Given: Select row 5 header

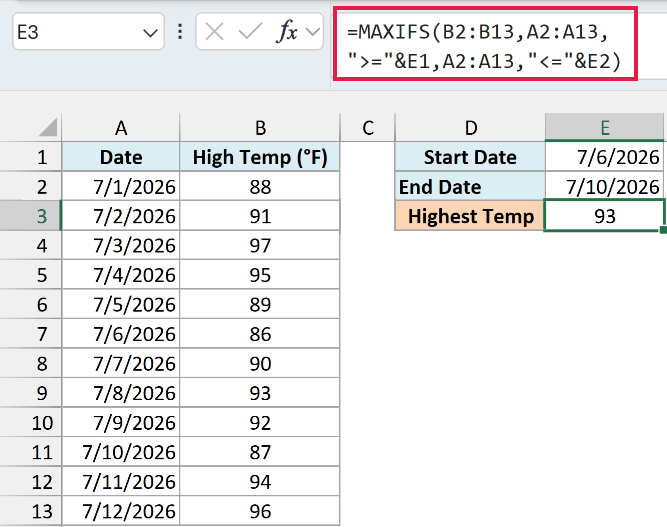Looking at the screenshot, I should point(31,275).
